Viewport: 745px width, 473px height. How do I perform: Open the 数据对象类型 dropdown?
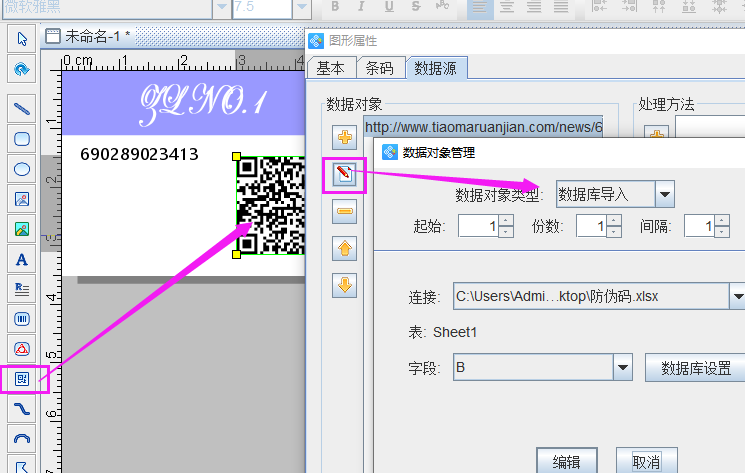tap(664, 193)
